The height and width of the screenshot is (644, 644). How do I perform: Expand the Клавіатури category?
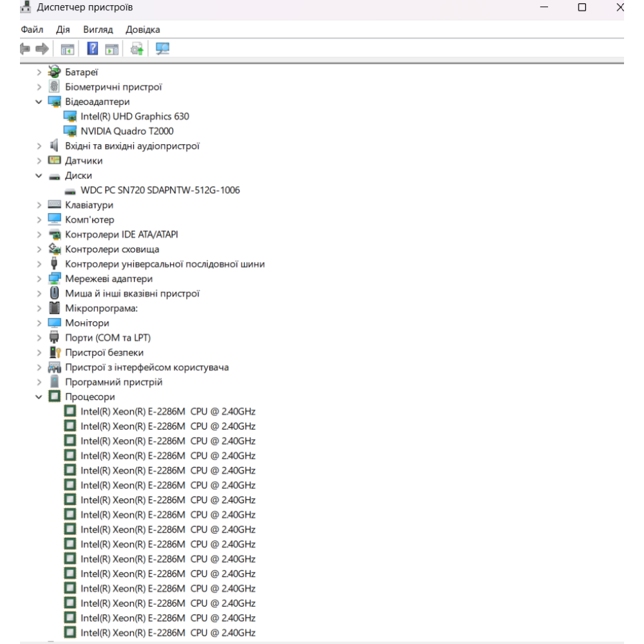pyautogui.click(x=39, y=205)
